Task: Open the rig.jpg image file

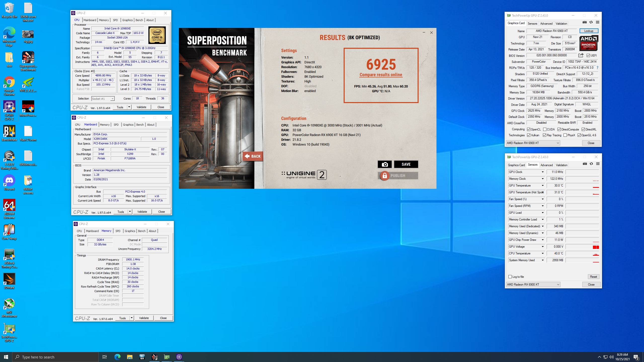Action: pyautogui.click(x=28, y=36)
